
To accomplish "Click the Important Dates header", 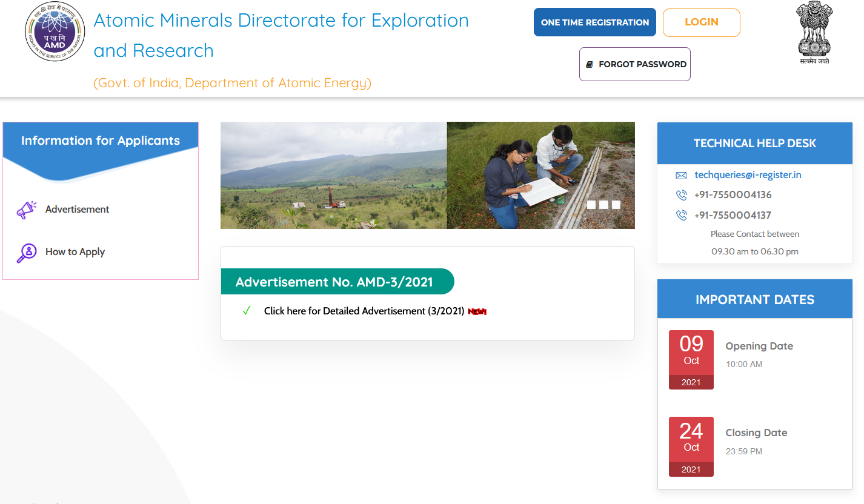I will [755, 299].
